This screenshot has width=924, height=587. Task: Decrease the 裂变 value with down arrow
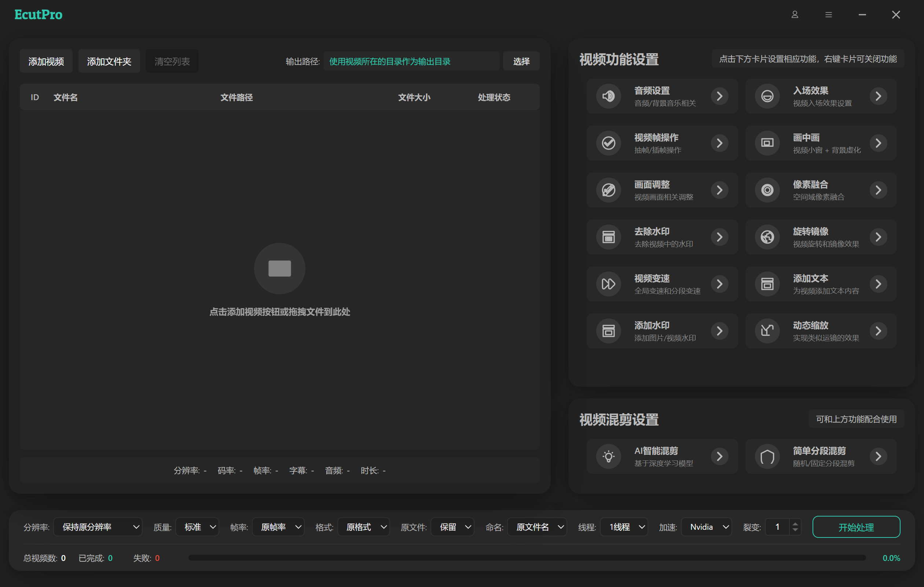[x=795, y=530]
